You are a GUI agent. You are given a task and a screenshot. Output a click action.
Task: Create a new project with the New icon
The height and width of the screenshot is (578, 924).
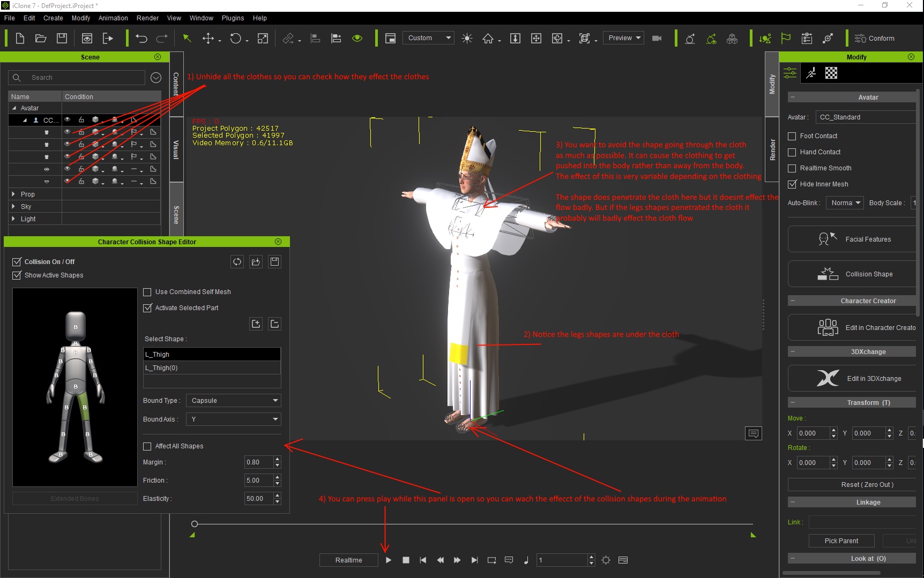20,38
